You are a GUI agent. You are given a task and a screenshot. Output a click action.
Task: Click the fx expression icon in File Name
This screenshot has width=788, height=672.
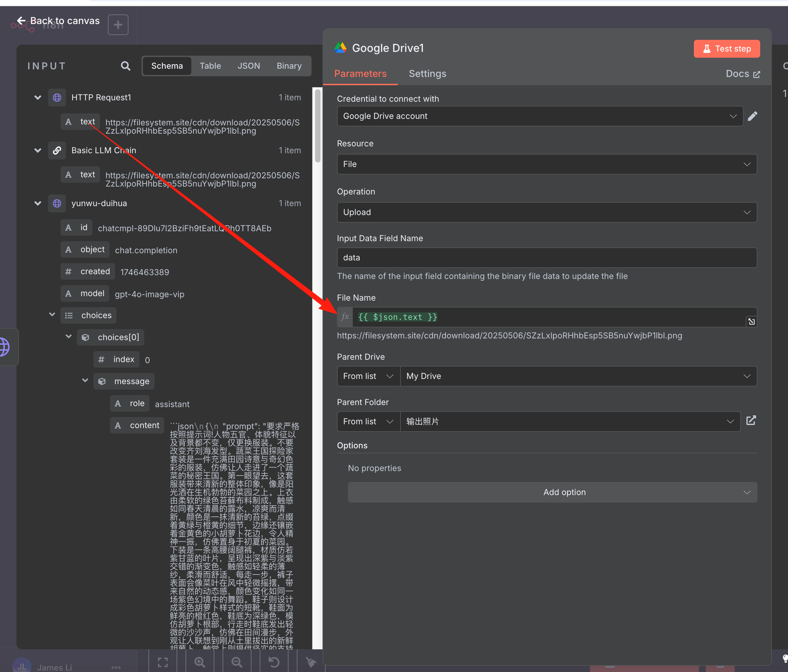[x=345, y=317]
